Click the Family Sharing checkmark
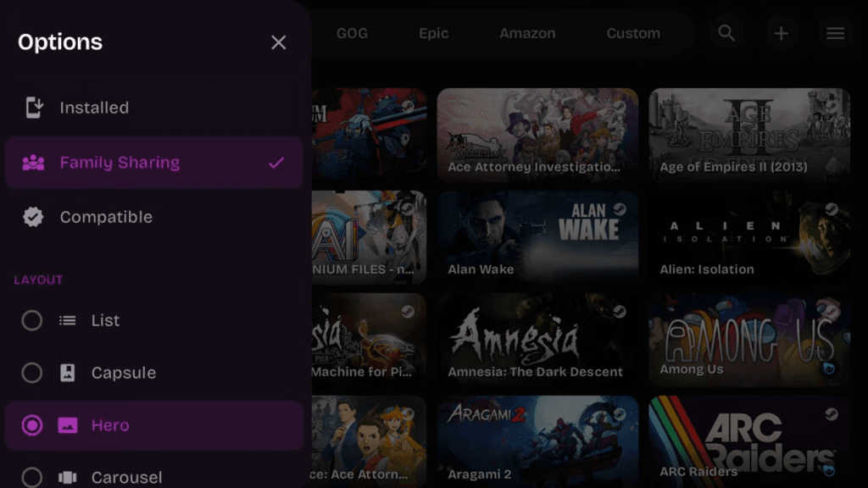 tap(276, 163)
